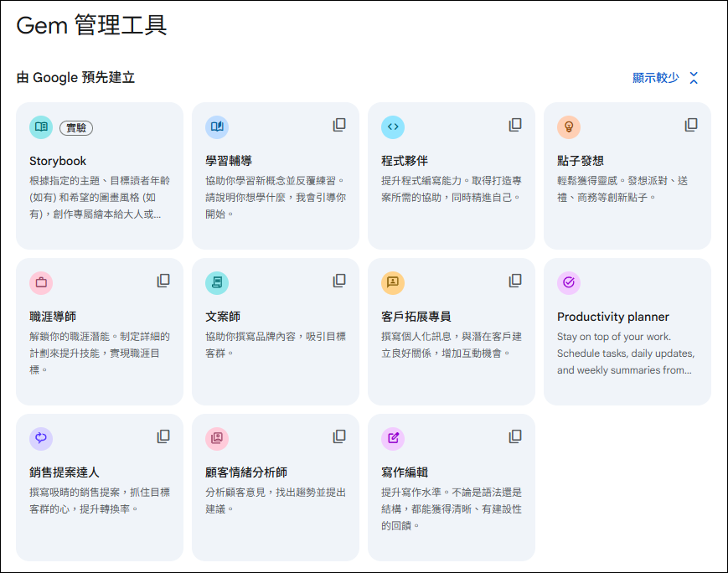Open the Storybook Gem card

coord(100,176)
